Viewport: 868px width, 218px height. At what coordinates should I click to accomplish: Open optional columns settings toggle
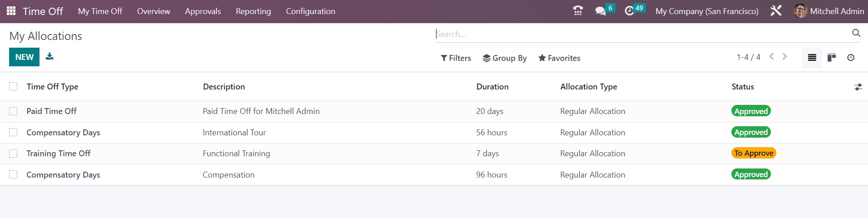point(858,87)
